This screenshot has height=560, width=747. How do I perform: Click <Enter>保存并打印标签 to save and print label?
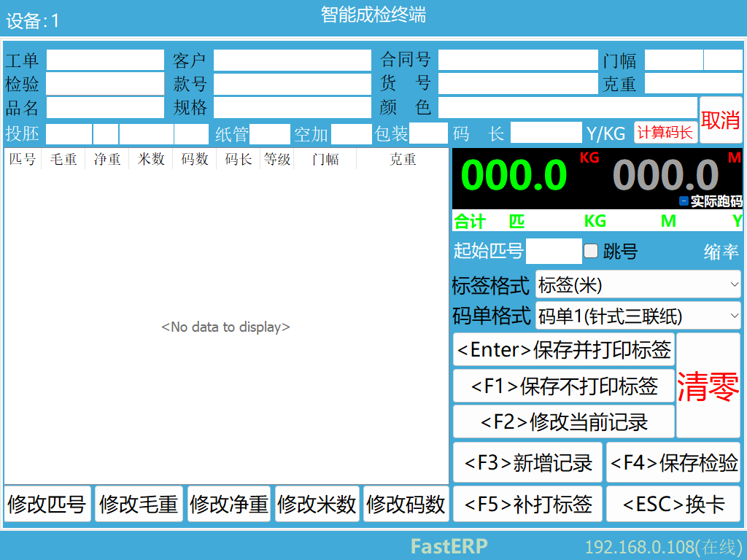click(563, 351)
